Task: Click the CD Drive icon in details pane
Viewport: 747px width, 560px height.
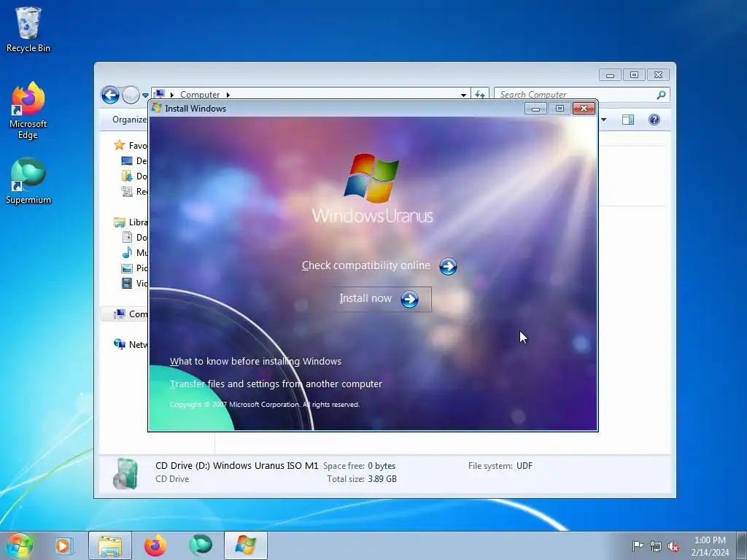Action: pyautogui.click(x=126, y=473)
